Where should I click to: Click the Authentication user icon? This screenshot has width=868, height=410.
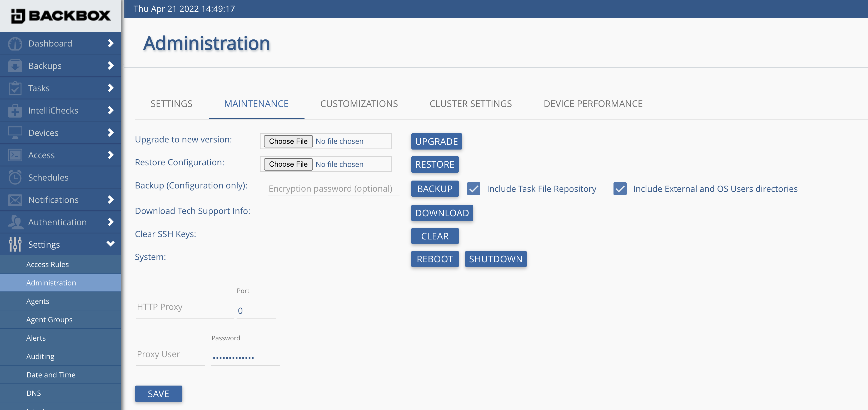[15, 222]
